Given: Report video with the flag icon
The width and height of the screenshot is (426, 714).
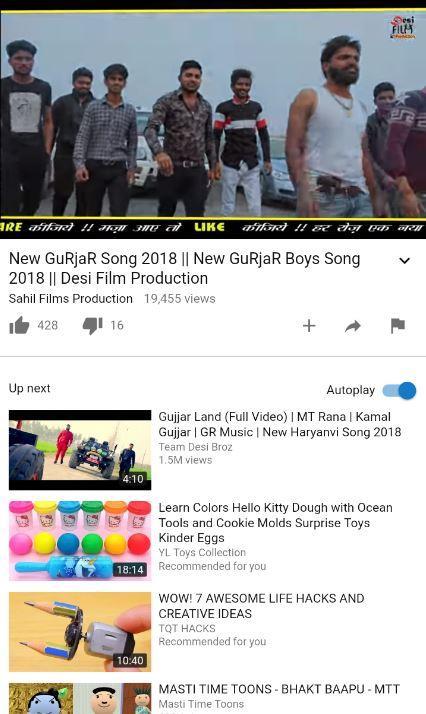Looking at the screenshot, I should [x=397, y=326].
